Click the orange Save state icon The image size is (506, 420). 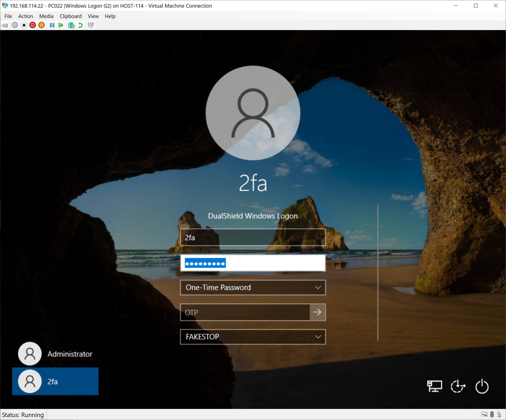click(x=41, y=25)
